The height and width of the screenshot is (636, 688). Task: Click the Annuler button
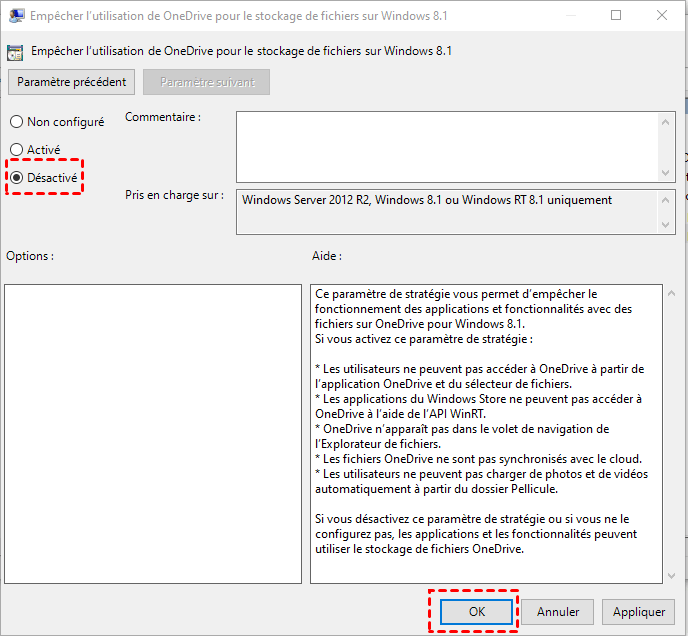(558, 611)
